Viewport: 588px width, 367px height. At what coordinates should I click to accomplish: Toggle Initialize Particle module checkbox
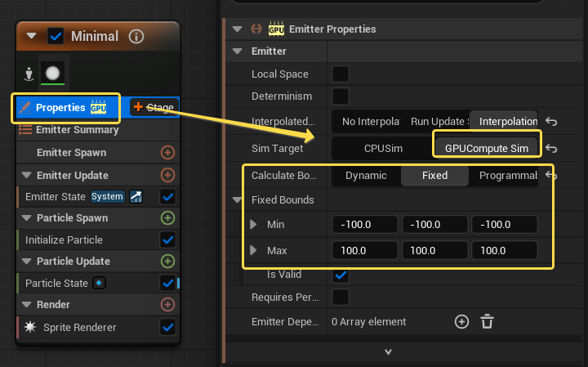point(167,239)
